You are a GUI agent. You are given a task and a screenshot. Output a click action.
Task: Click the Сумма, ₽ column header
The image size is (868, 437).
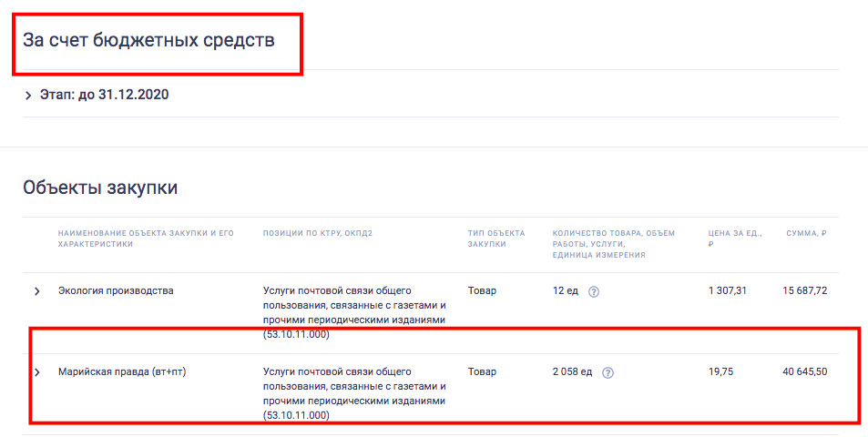[x=807, y=233]
